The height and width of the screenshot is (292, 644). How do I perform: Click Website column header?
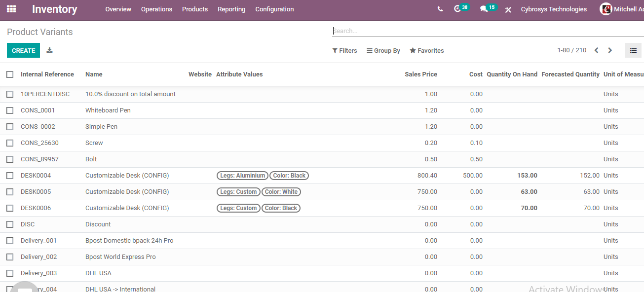click(200, 74)
